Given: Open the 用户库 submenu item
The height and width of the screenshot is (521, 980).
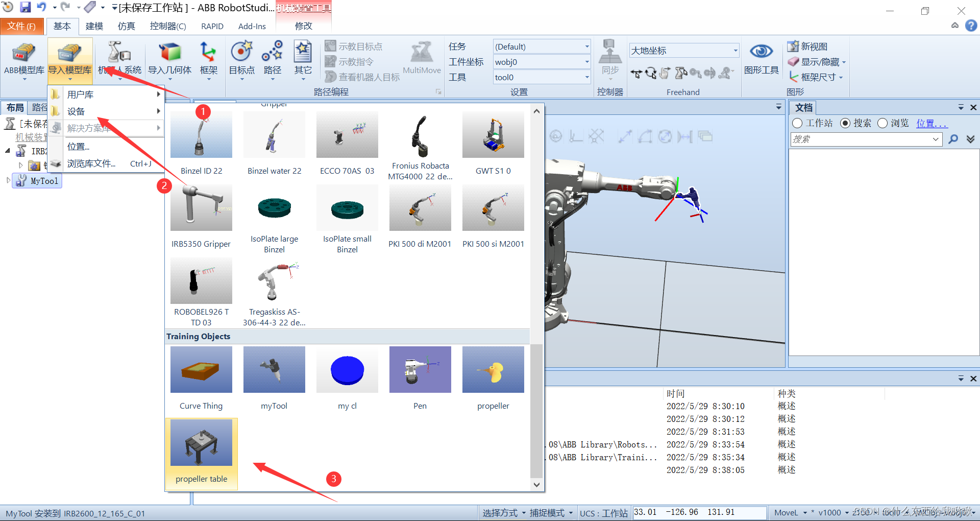Looking at the screenshot, I should (x=106, y=94).
